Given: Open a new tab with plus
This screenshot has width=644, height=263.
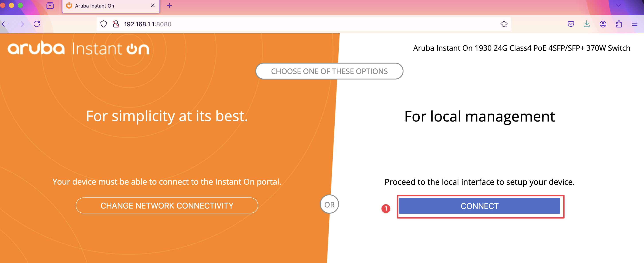Looking at the screenshot, I should point(169,6).
